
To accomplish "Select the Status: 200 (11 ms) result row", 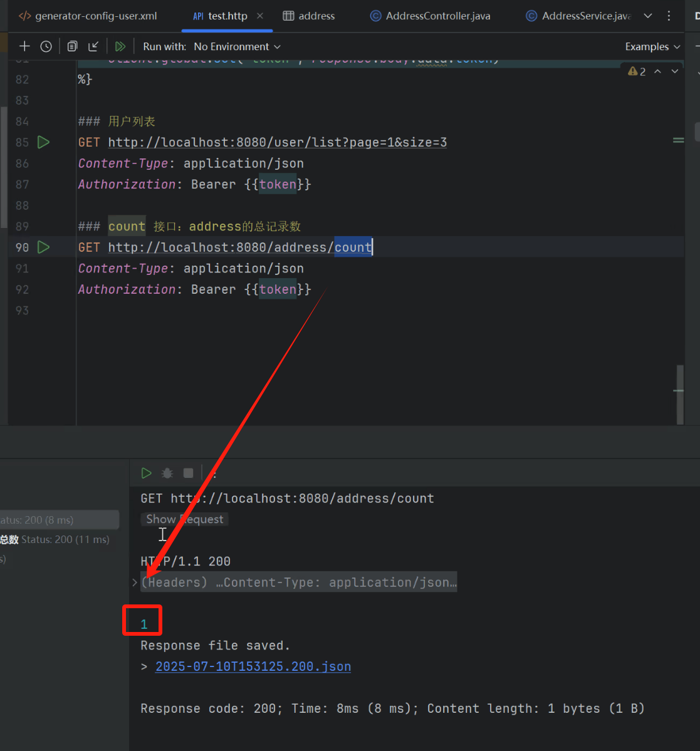I will coord(60,539).
